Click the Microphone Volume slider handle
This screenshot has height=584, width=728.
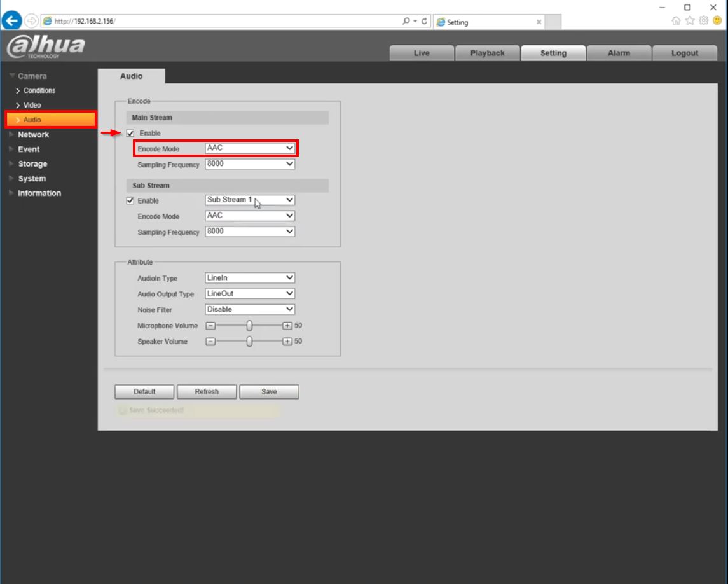click(x=249, y=326)
